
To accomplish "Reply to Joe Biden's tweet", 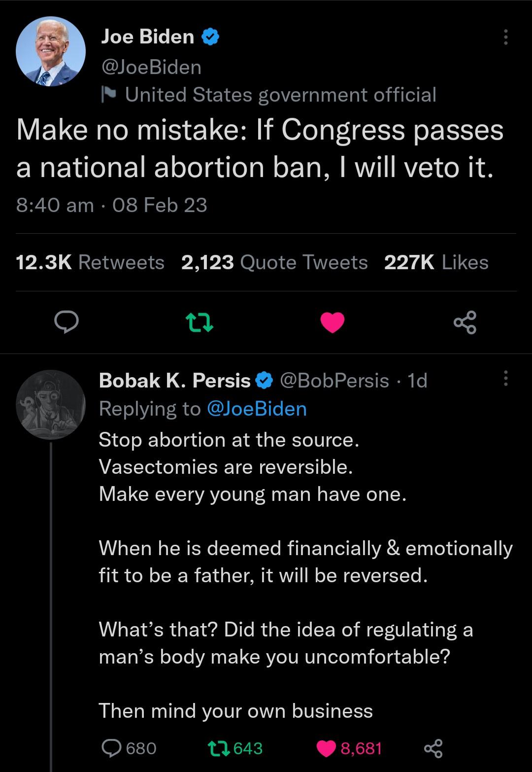I will [x=66, y=322].
